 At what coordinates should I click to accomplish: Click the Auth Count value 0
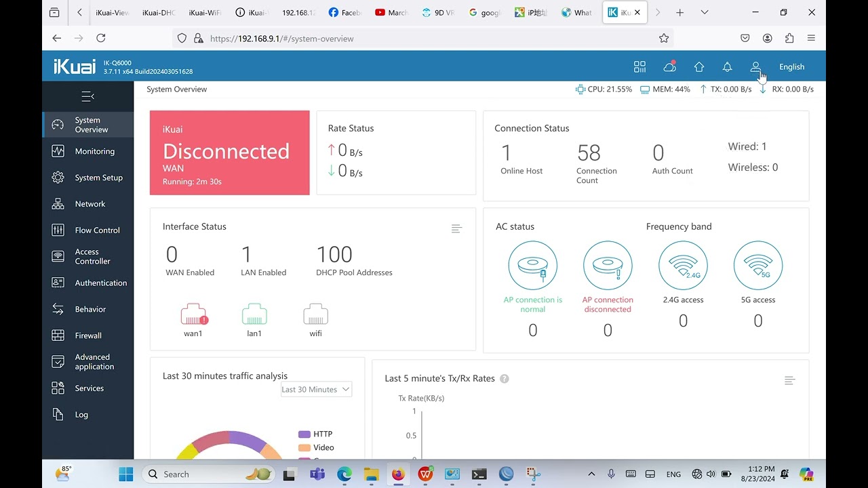tap(658, 152)
